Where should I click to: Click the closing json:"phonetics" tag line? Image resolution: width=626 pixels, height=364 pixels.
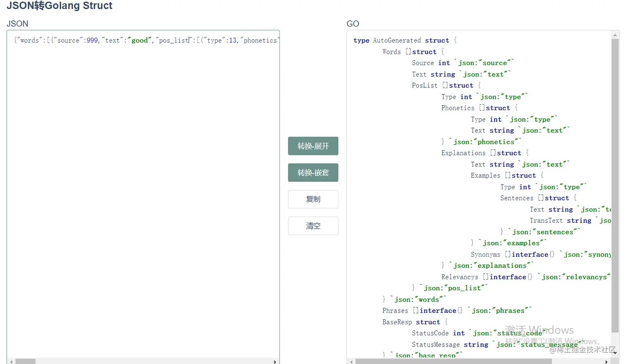pos(481,142)
